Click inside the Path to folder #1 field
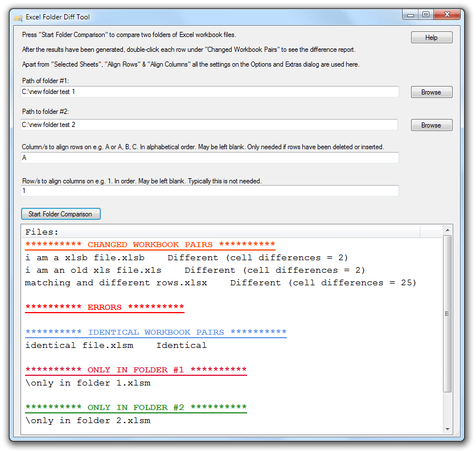Viewport: 476px width, 451px height. pyautogui.click(x=211, y=92)
